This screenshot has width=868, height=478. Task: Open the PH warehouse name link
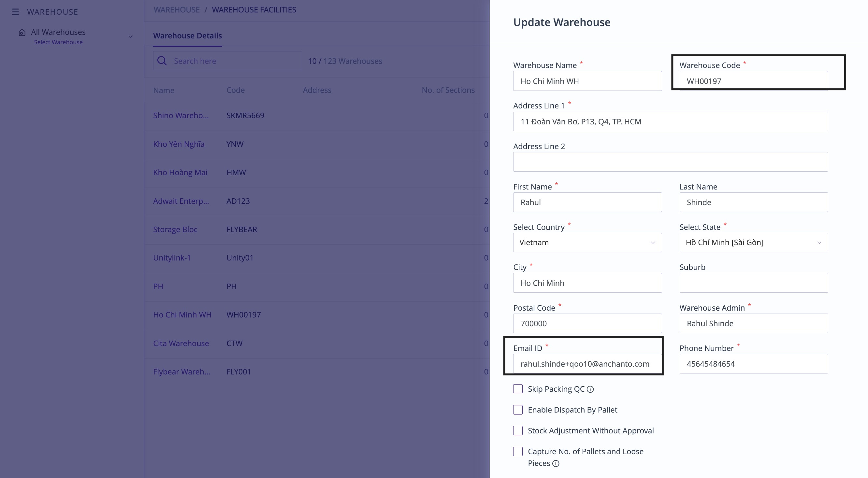(158, 287)
